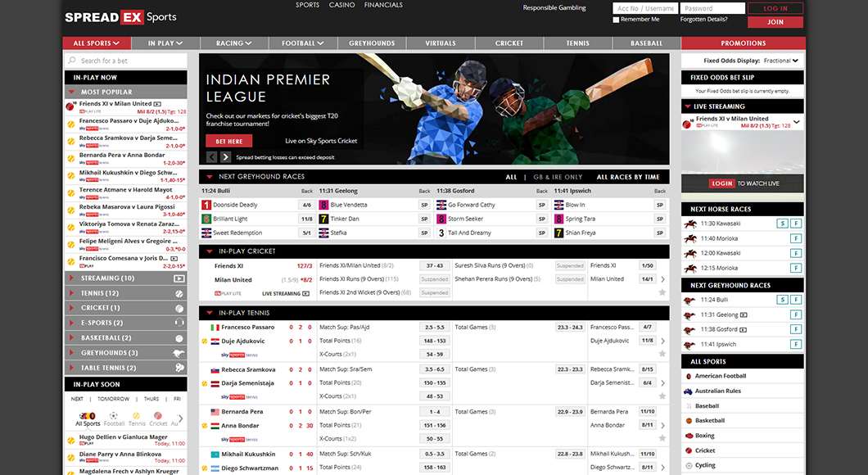Open the Greyhounds nav tab
The width and height of the screenshot is (868, 475).
pos(372,43)
